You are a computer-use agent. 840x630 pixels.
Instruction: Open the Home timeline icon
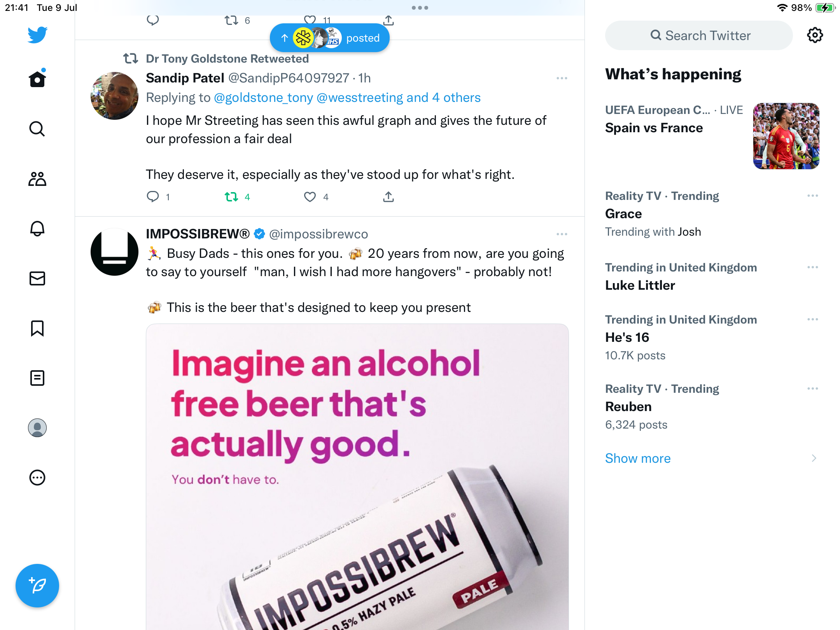37,79
